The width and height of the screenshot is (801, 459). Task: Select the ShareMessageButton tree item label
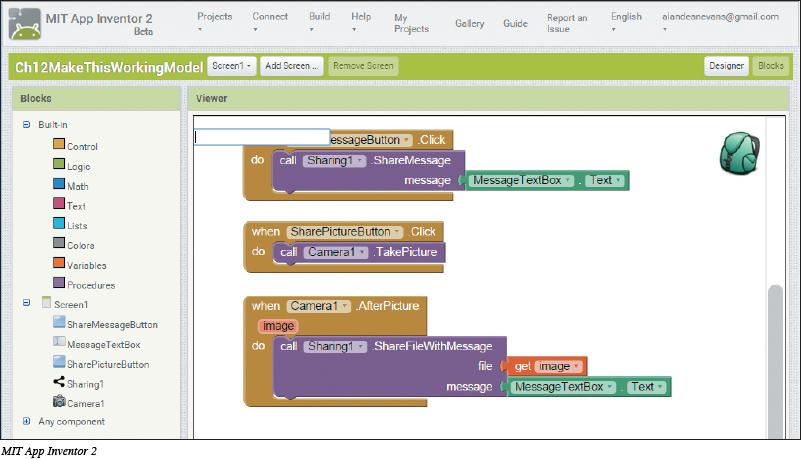[112, 324]
